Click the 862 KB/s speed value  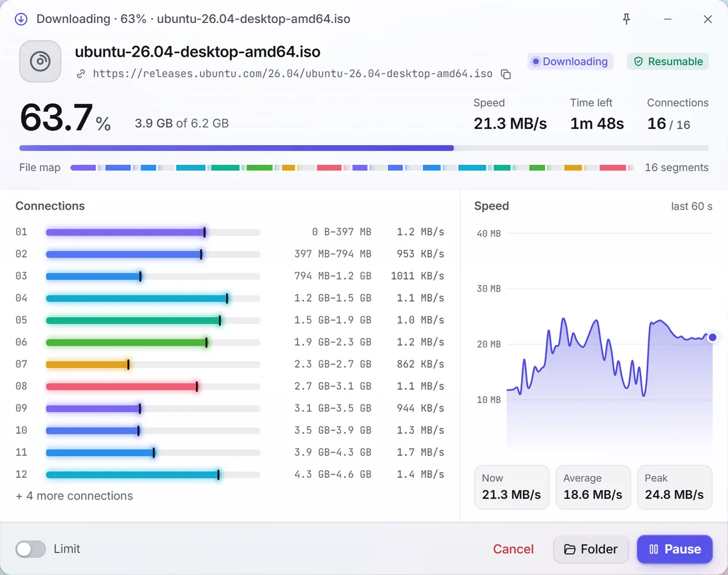coord(420,364)
